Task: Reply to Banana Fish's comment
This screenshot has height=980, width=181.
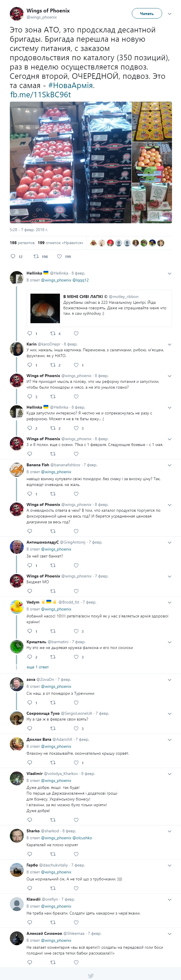Action: tap(30, 494)
